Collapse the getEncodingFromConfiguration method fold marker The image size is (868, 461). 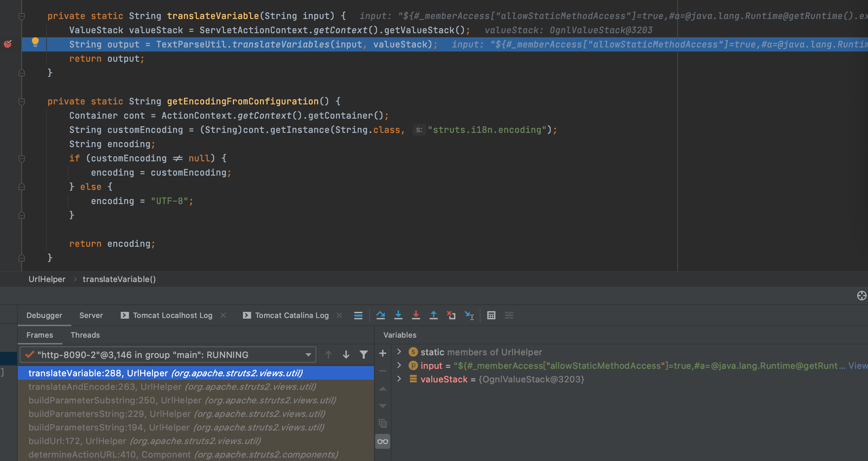coord(22,101)
